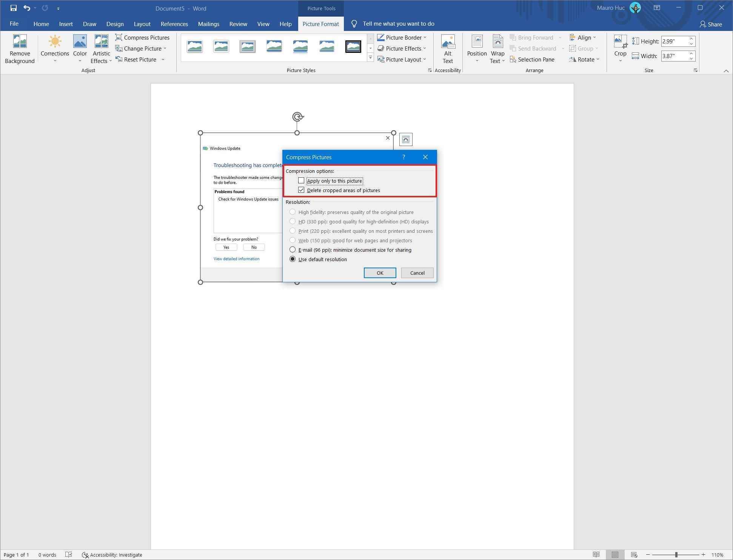This screenshot has height=560, width=733.
Task: Click OK to apply compression settings
Action: coord(380,272)
